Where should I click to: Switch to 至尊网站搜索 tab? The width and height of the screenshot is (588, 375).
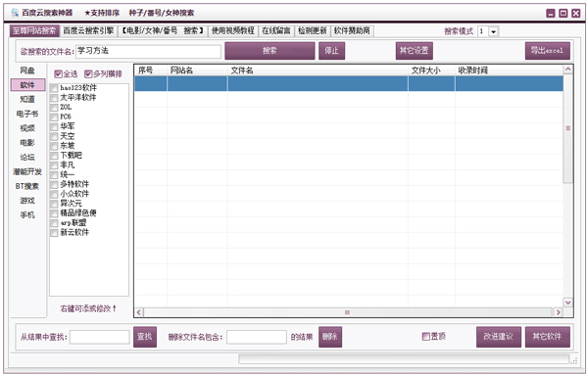pyautogui.click(x=34, y=30)
